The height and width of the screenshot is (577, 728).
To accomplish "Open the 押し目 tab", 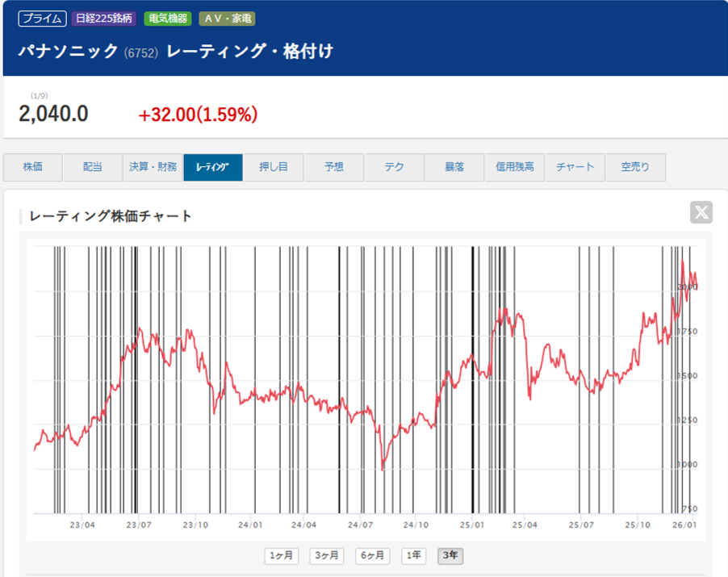I will coord(274,167).
